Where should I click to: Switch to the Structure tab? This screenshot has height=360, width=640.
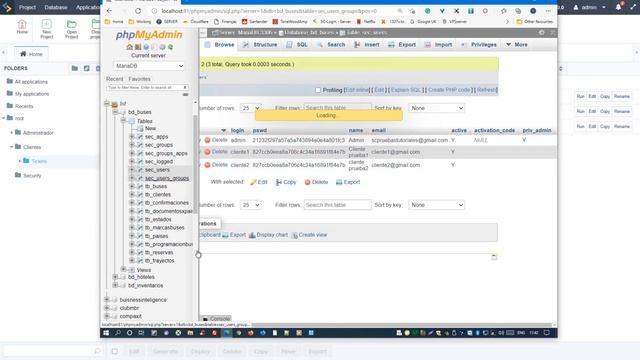coord(260,44)
